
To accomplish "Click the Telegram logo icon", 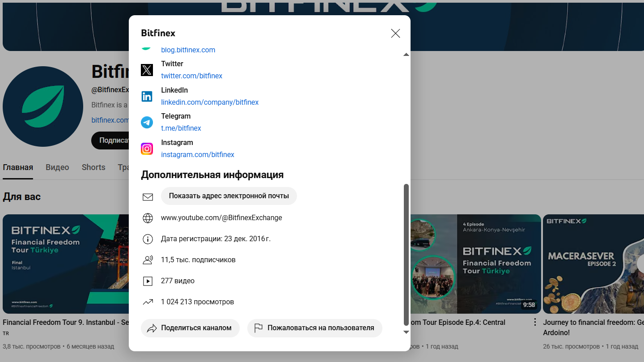I will pos(147,122).
